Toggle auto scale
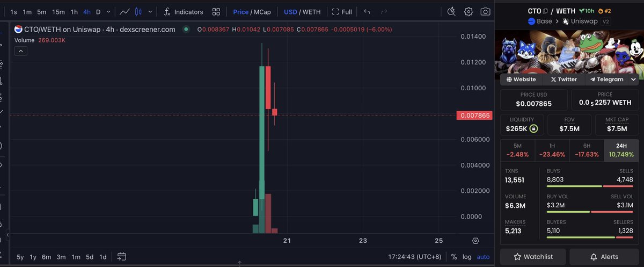 click(x=483, y=257)
